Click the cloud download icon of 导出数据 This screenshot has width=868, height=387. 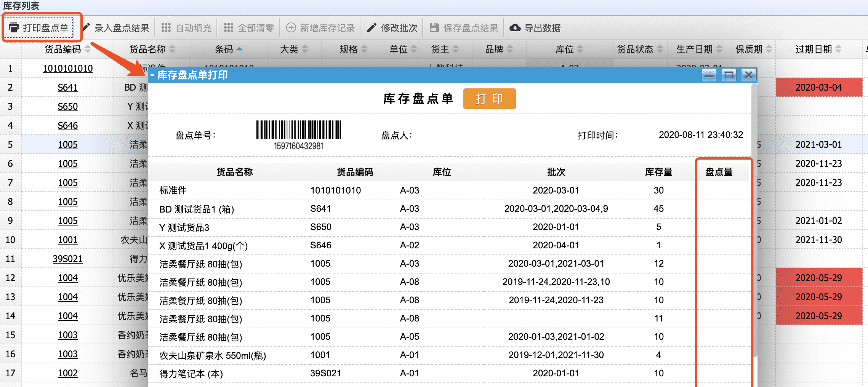(x=515, y=27)
